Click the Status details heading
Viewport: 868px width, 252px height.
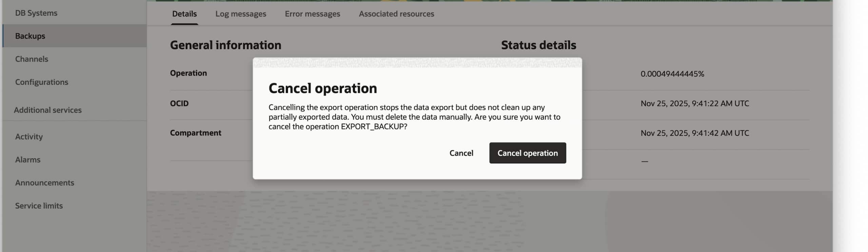tap(538, 45)
